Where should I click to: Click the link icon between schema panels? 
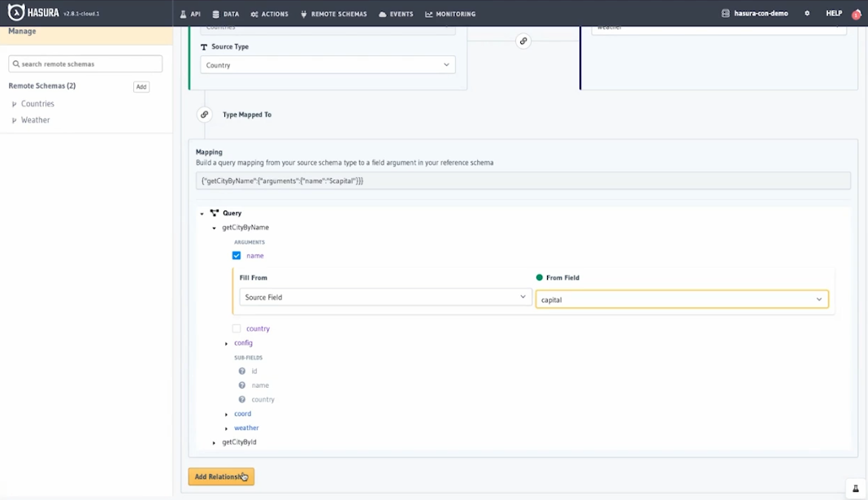(523, 41)
